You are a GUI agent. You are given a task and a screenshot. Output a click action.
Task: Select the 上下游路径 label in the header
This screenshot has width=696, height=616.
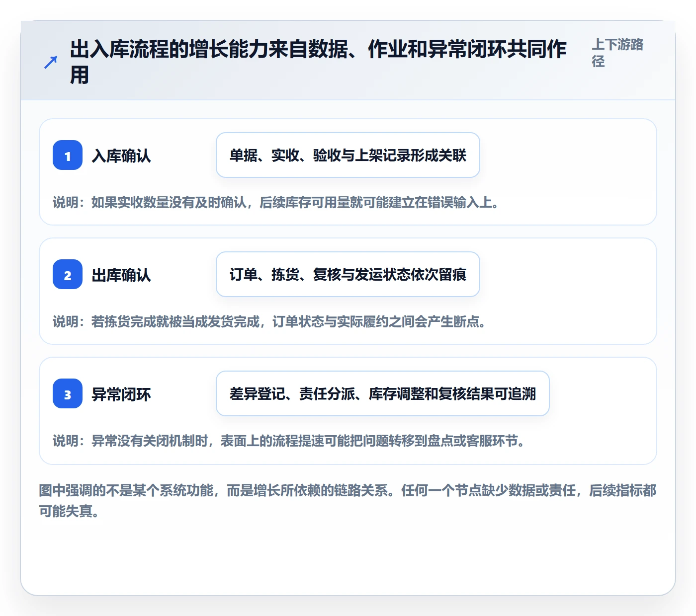point(618,53)
